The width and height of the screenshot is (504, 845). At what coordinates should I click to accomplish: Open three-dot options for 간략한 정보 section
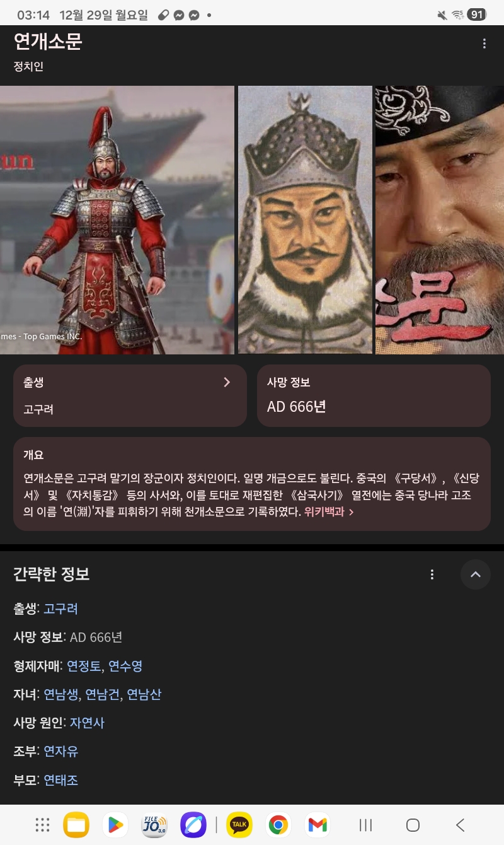point(432,574)
